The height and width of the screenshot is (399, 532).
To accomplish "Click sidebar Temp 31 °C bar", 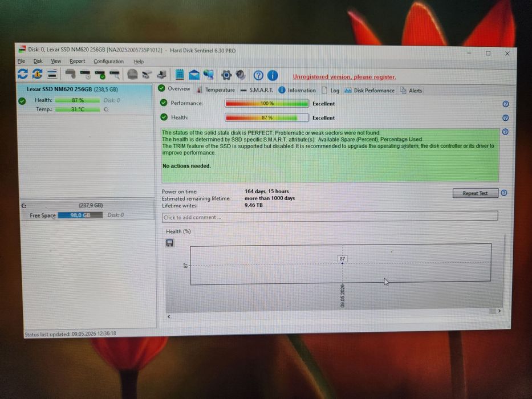I will coord(78,109).
